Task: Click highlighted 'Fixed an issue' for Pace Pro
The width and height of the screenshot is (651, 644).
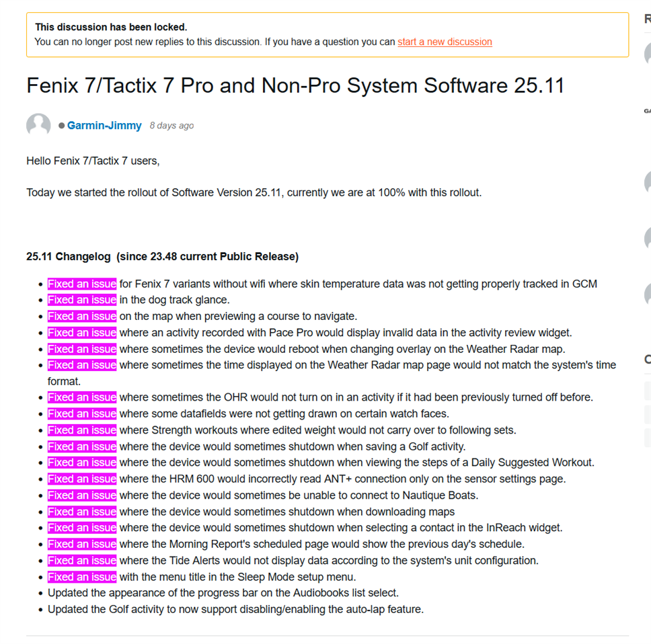Action: click(x=82, y=333)
